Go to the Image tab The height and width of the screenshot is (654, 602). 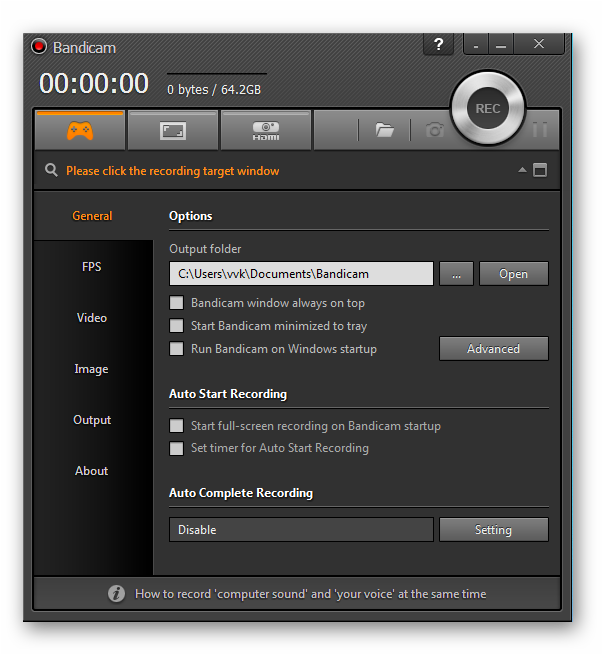pos(91,369)
